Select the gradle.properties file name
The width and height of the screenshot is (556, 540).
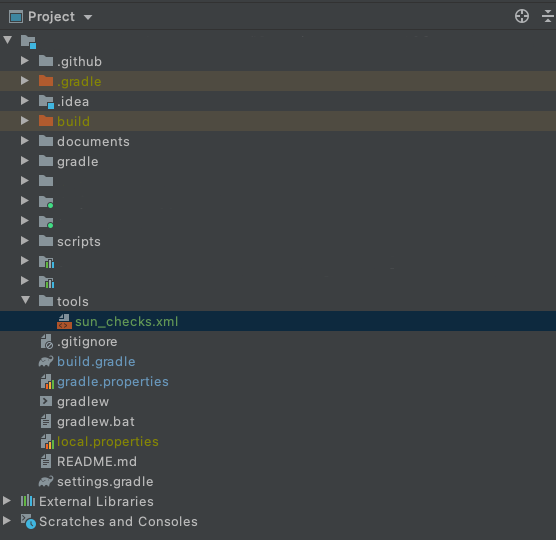point(113,382)
